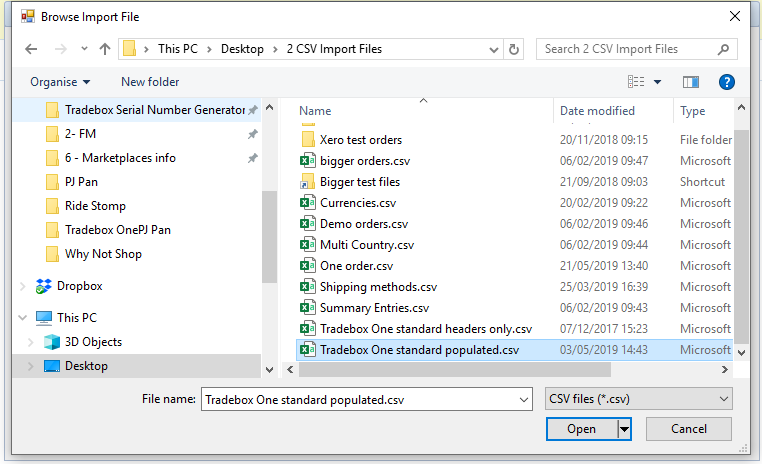Go up one folder level
Screen dimensions: 762x464
105,49
